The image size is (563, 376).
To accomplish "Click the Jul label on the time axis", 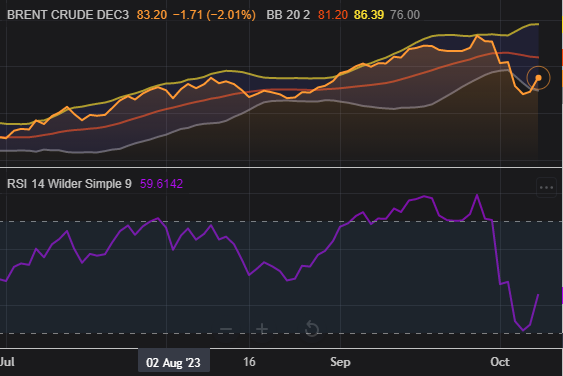I will pyautogui.click(x=7, y=362).
